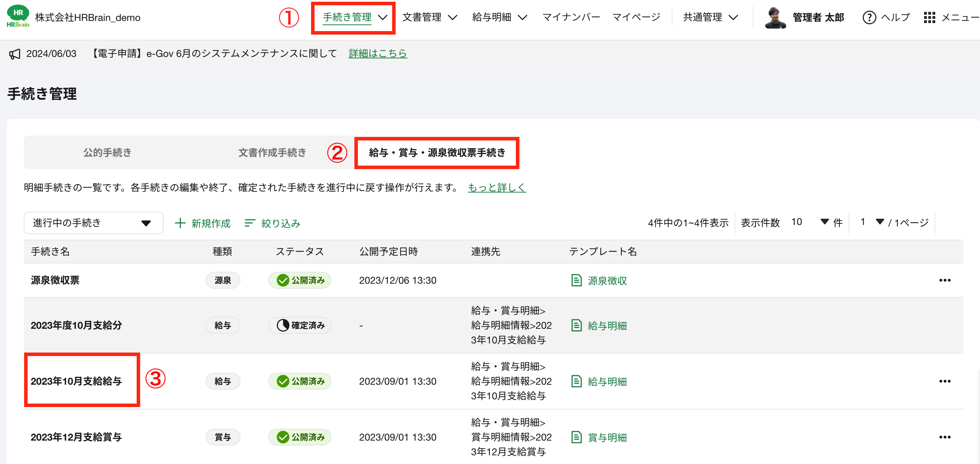This screenshot has height=464, width=980.
Task: Open the マイナンバー menu item
Action: [571, 17]
